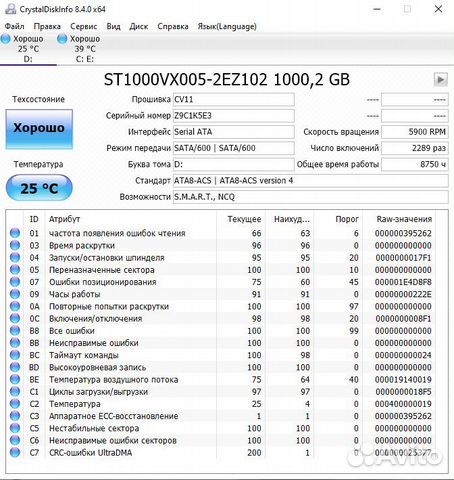Click the Стандарт field ATA8-ACS
Image resolution: width=454 pixels, height=480 pixels.
[x=310, y=181]
